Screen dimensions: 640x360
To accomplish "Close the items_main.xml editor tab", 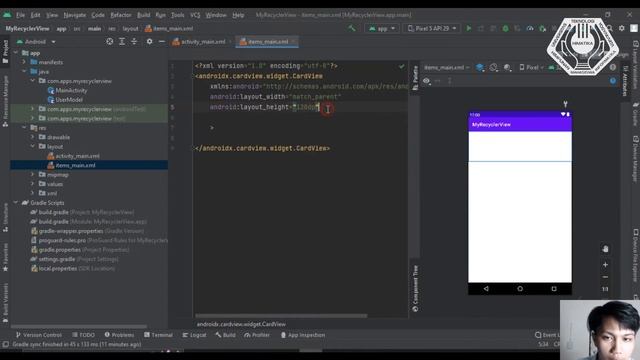I will 293,41.
